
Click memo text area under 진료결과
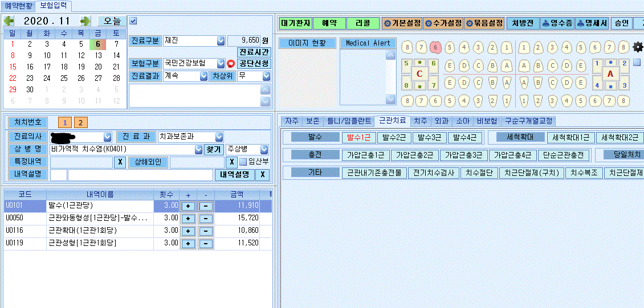pyautogui.click(x=195, y=96)
